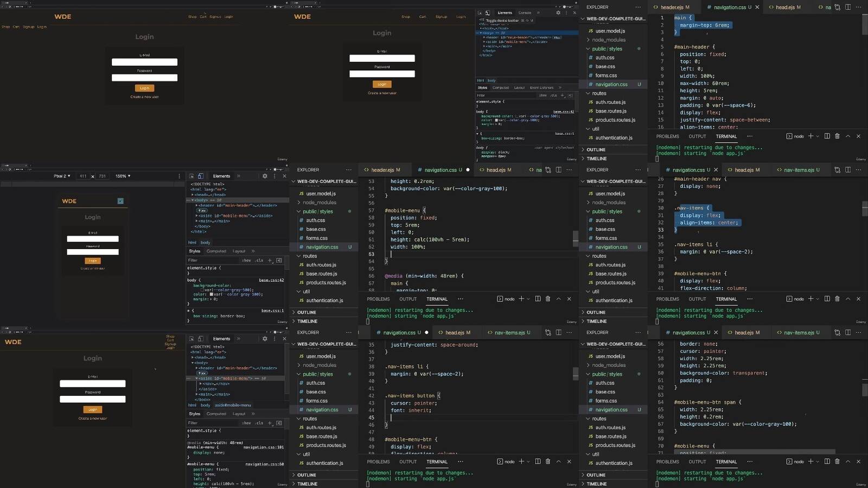Toggle :hov states in bottom-left DevTools Styles pane
The height and width of the screenshot is (488, 868).
[x=247, y=423]
